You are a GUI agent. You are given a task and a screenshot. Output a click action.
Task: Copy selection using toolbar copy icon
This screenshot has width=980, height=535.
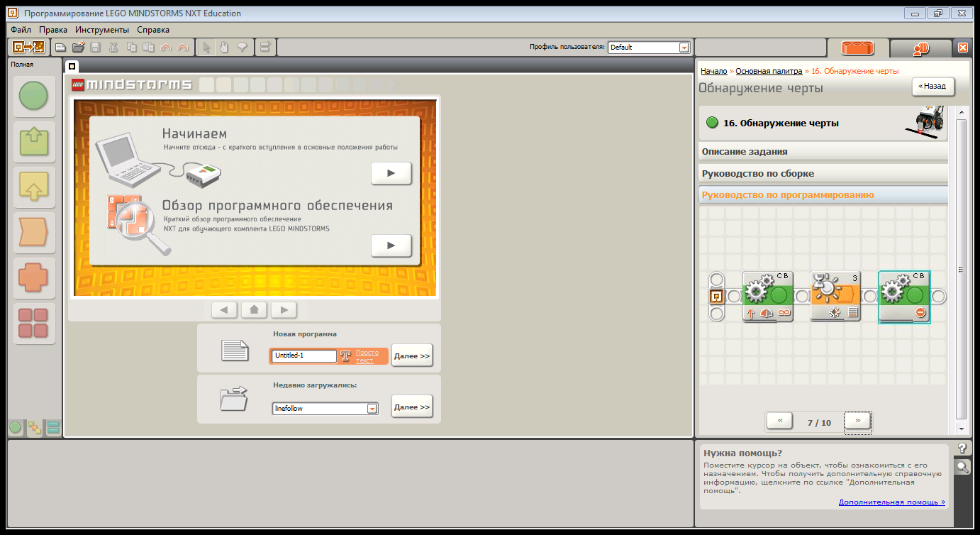131,48
